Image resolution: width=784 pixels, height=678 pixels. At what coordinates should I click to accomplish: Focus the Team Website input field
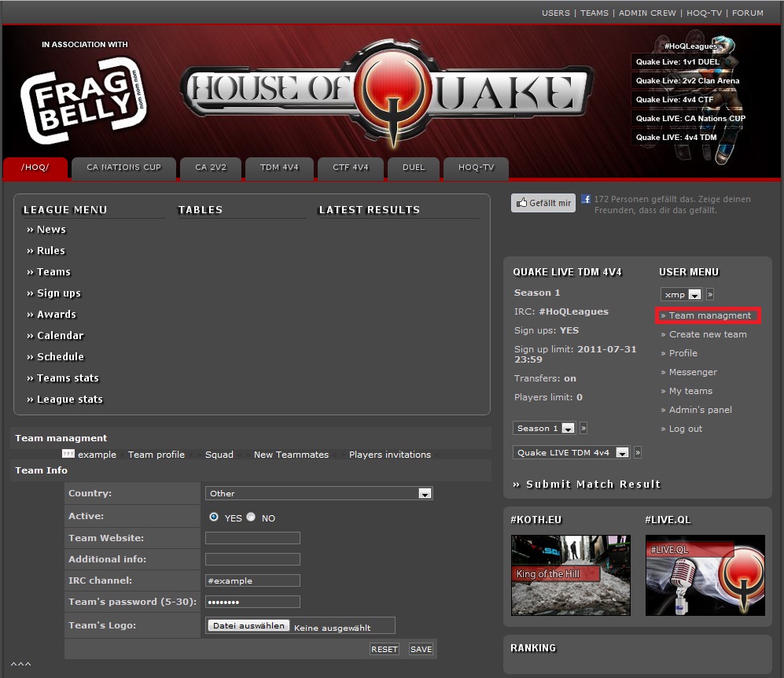[252, 538]
